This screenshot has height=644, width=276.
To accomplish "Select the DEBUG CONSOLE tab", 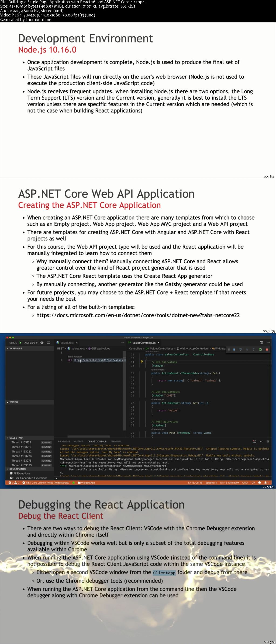I will point(97,441).
